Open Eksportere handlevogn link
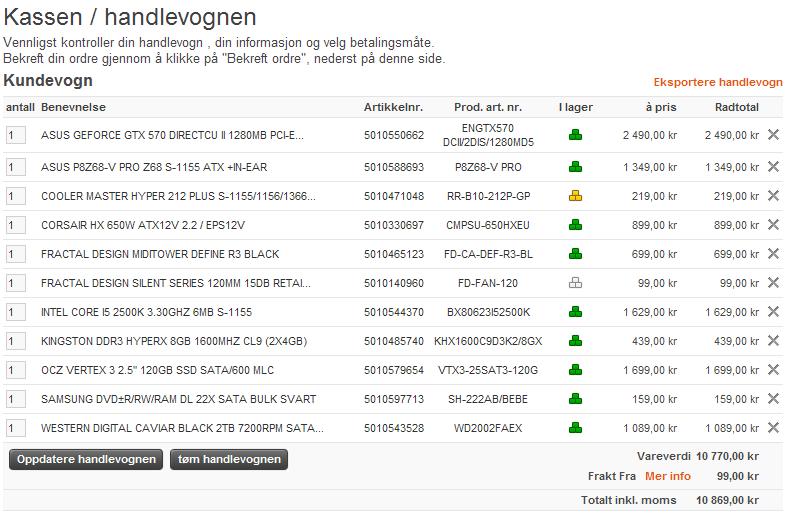This screenshot has width=803, height=513. coord(718,82)
